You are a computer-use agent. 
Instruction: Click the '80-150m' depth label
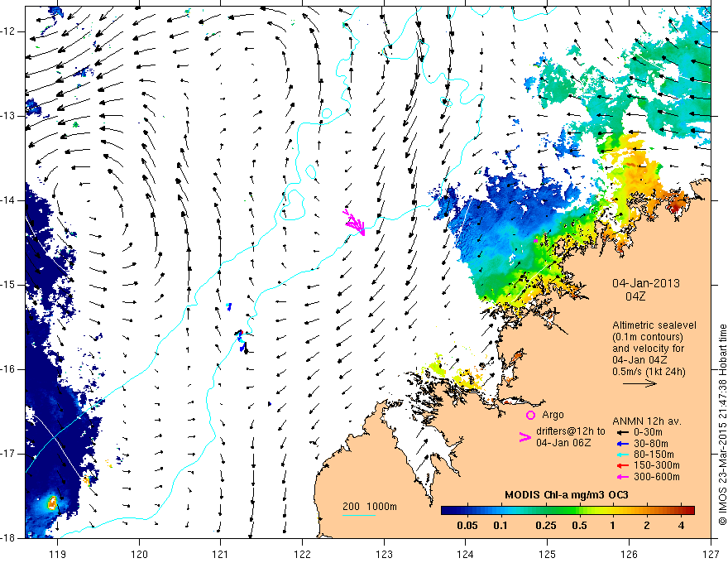coord(654,455)
